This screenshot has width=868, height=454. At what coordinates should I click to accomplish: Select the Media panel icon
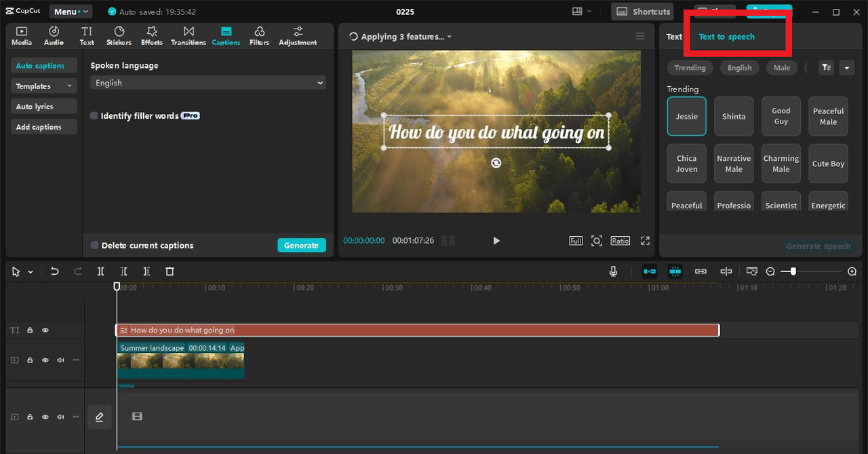(21, 35)
